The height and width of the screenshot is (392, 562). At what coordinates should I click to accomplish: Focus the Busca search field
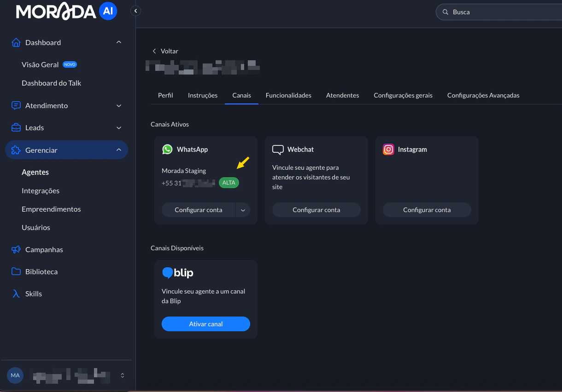pyautogui.click(x=499, y=12)
